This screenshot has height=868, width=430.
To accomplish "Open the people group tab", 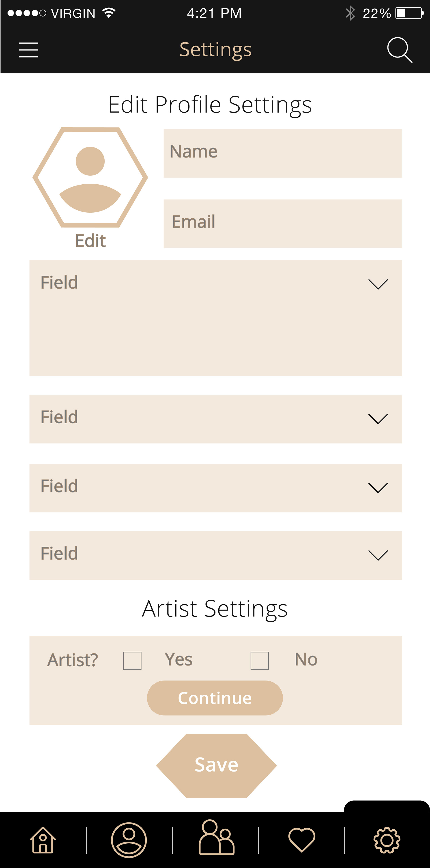I will [216, 838].
